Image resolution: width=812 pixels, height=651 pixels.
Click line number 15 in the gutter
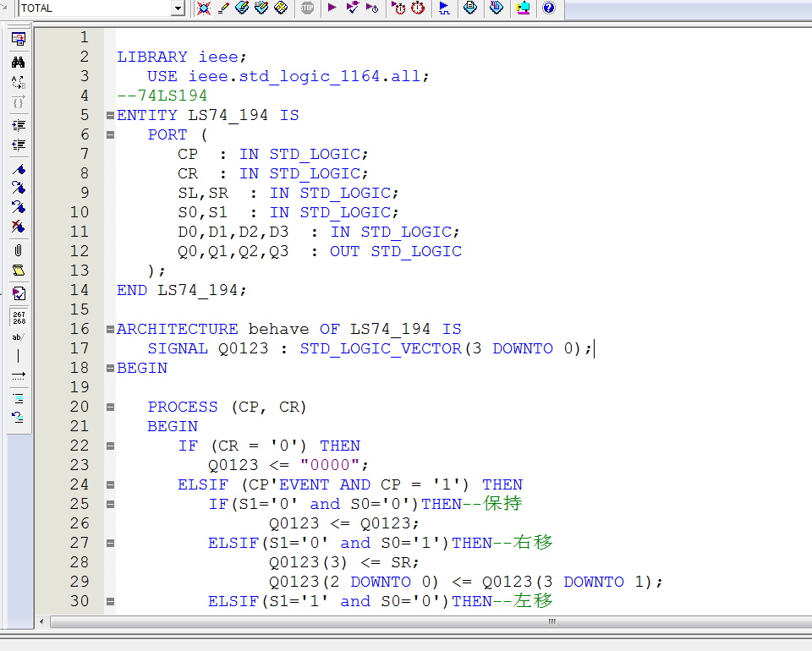tap(80, 309)
